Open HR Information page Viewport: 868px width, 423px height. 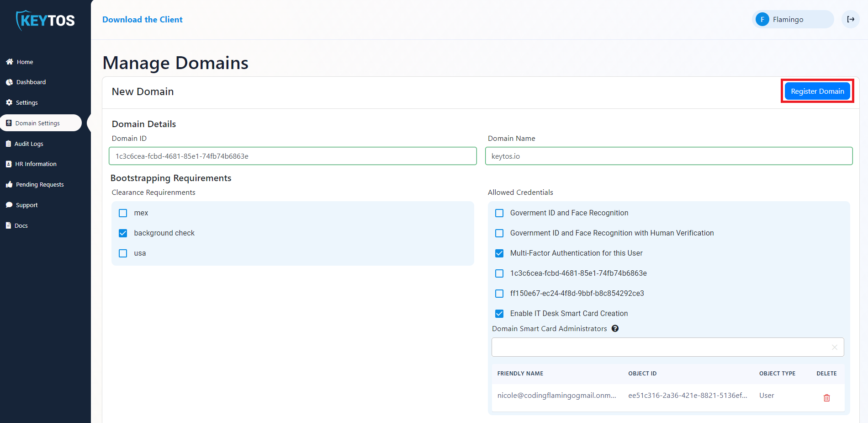tap(36, 164)
